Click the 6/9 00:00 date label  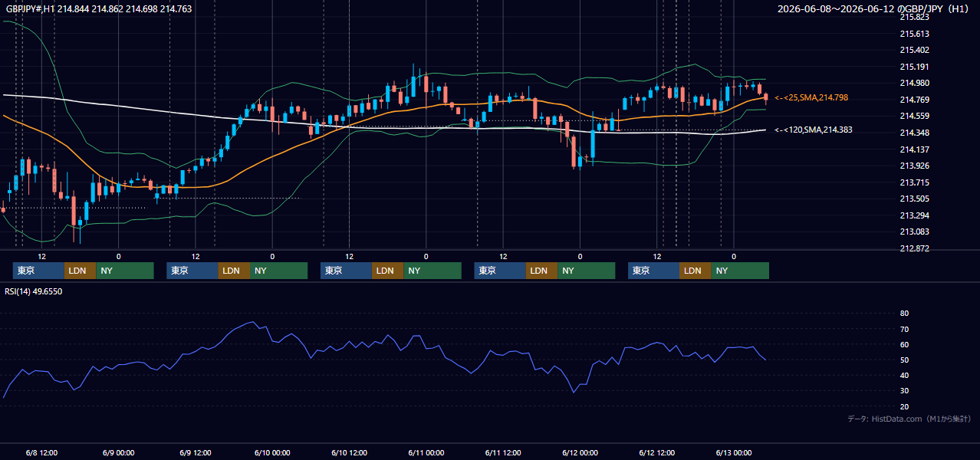coord(118,452)
